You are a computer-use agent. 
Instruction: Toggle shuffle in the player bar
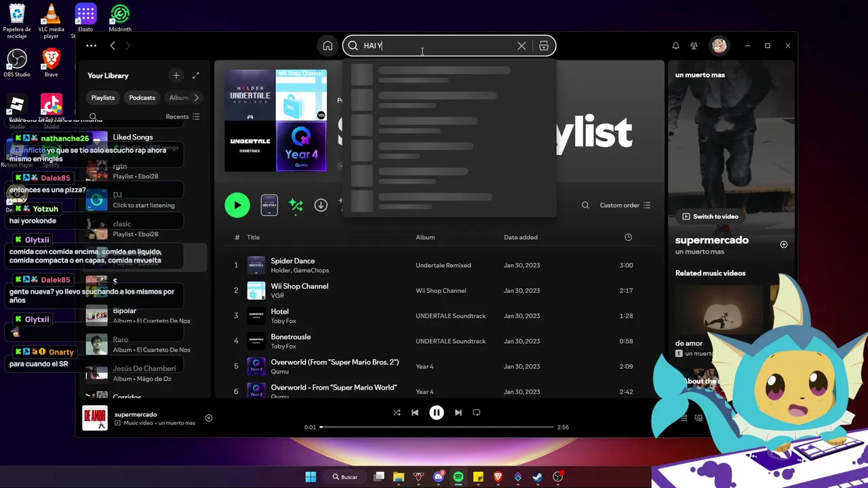click(397, 412)
